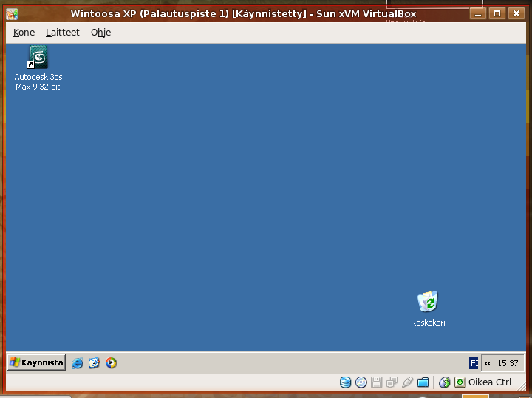Click the VirtualBox window title bar icon

(12, 14)
